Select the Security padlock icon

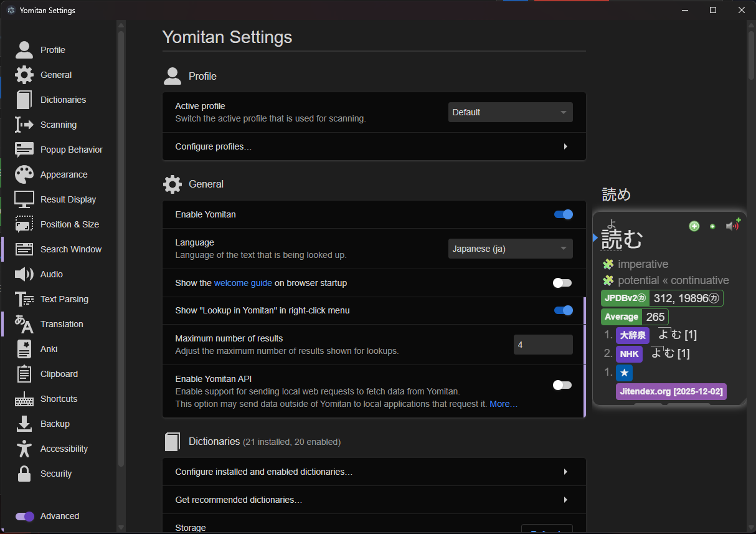(24, 474)
